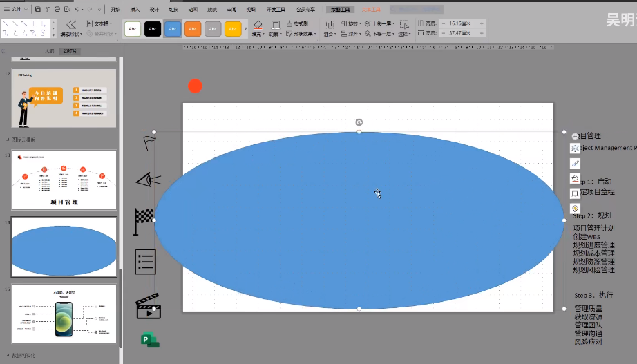
Task: Select the list document icon beside slide
Action: coord(146,262)
